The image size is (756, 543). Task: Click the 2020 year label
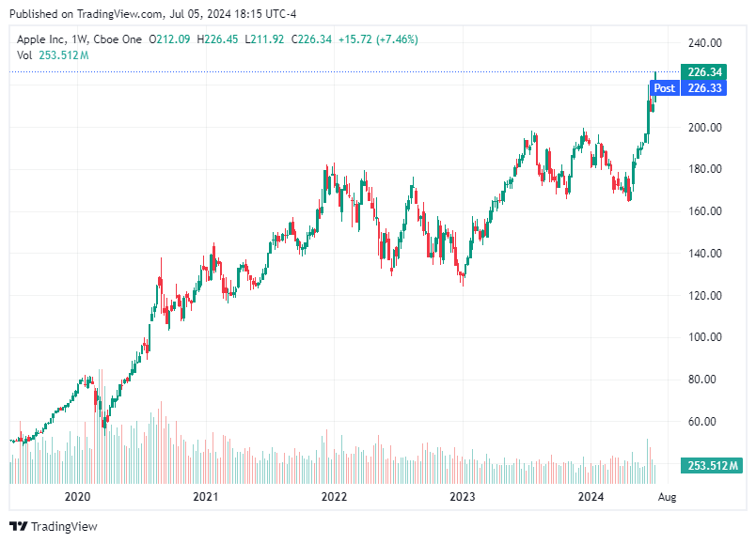[x=80, y=495]
